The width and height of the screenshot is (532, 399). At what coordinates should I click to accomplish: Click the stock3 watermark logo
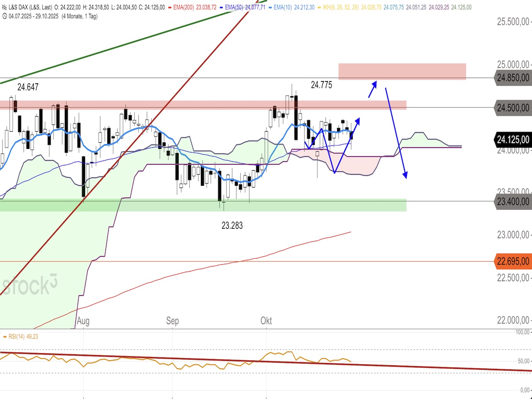click(29, 286)
